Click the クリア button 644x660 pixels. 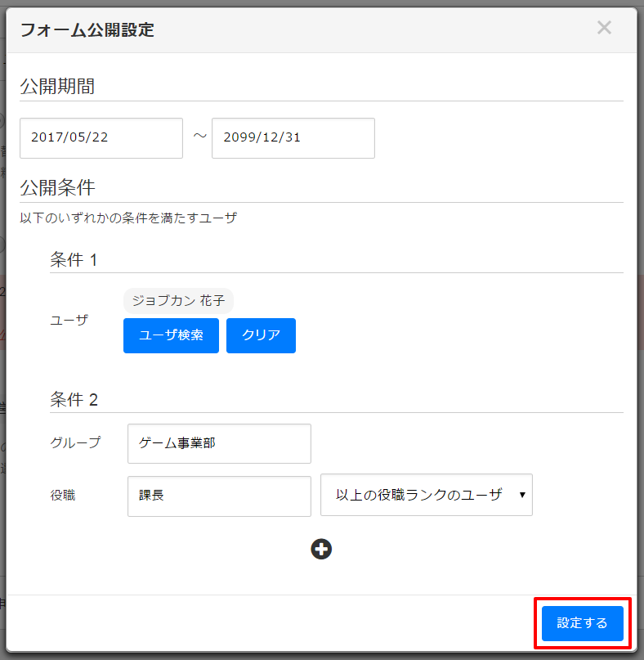[261, 335]
